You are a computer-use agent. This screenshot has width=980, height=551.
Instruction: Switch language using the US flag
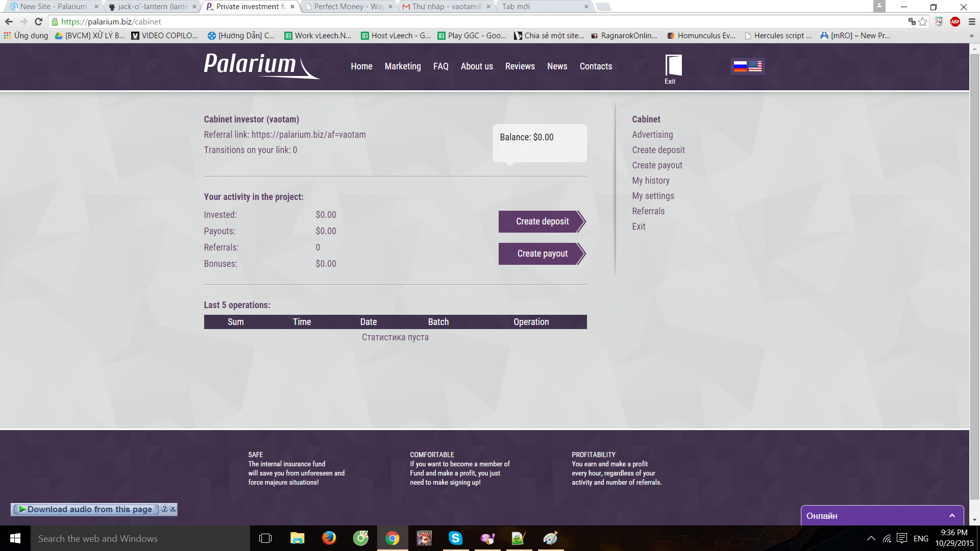click(755, 66)
